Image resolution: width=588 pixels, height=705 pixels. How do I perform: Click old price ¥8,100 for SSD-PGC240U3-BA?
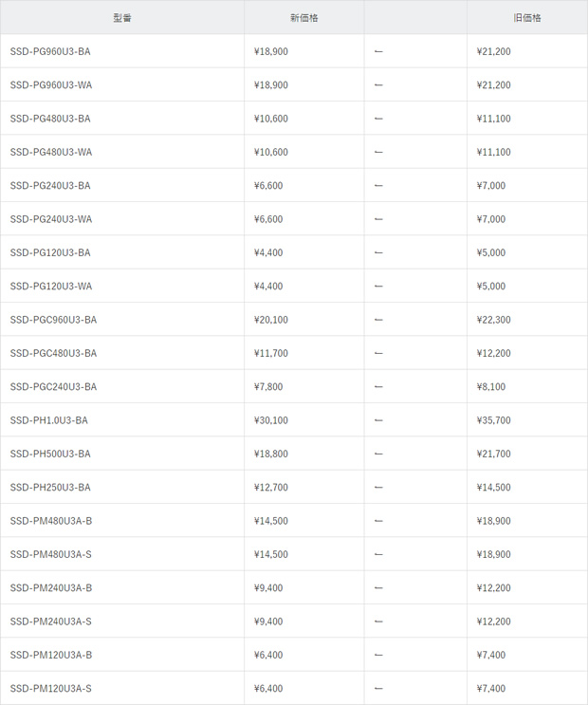pyautogui.click(x=491, y=387)
